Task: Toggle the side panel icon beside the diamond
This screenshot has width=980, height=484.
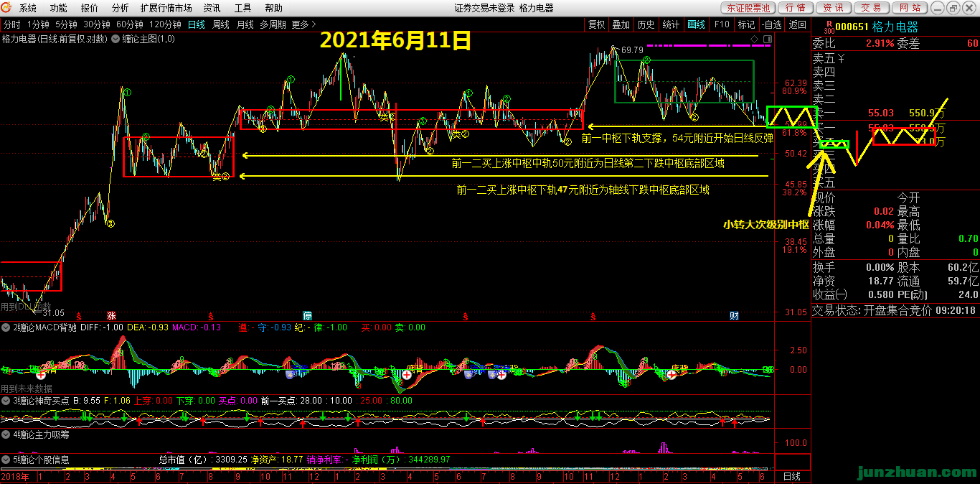Action: point(766,39)
